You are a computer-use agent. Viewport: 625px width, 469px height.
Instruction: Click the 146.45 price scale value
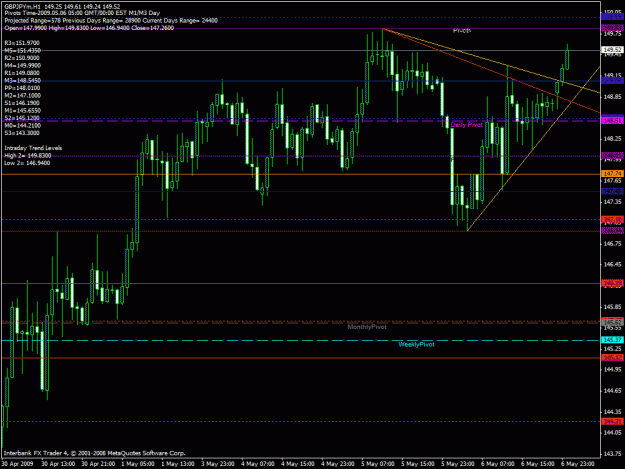click(613, 265)
